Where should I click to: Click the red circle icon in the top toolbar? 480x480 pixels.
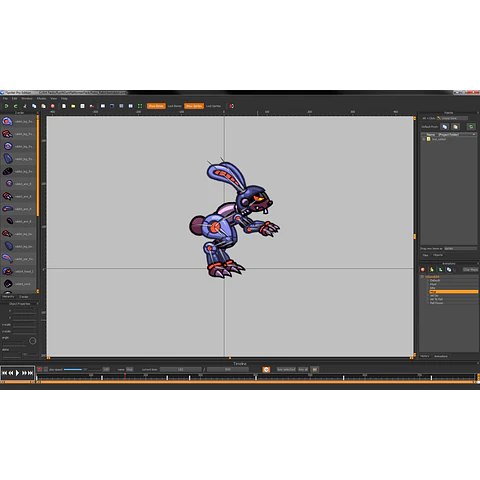tap(53, 106)
